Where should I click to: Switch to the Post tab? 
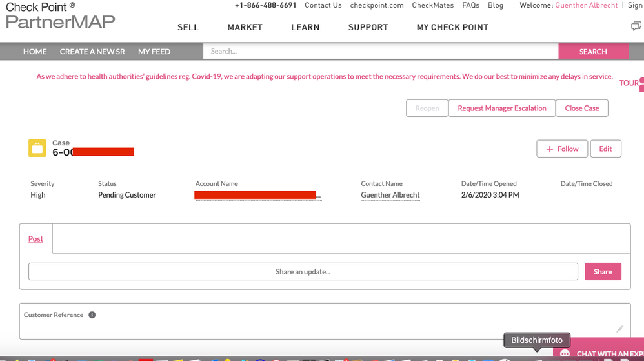(35, 239)
